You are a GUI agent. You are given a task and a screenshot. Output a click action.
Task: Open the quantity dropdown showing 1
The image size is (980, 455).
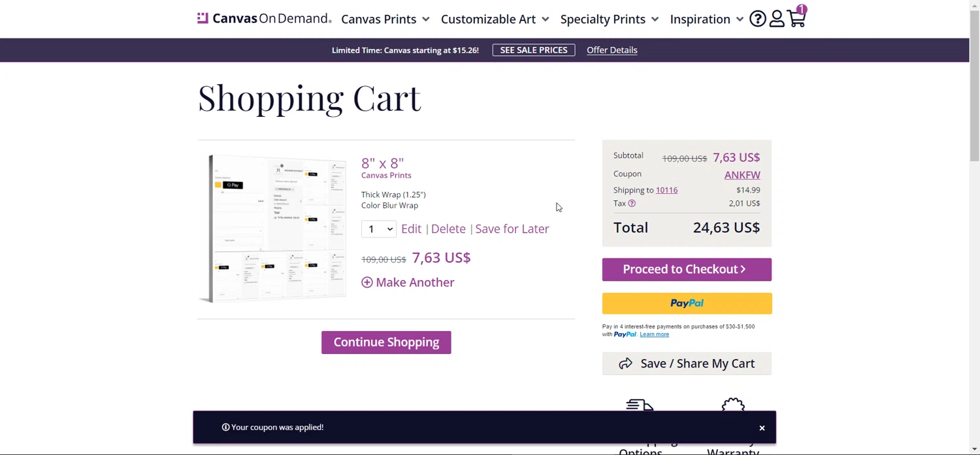pyautogui.click(x=378, y=229)
